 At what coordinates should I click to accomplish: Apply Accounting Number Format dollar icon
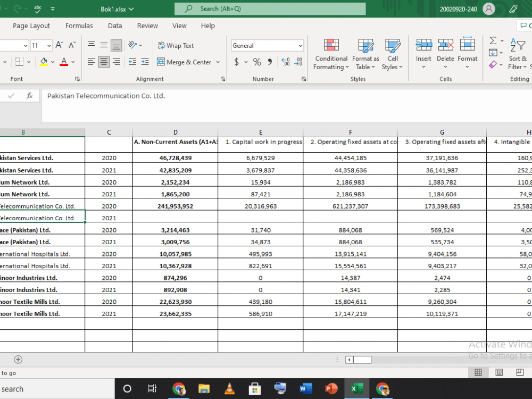click(x=237, y=62)
